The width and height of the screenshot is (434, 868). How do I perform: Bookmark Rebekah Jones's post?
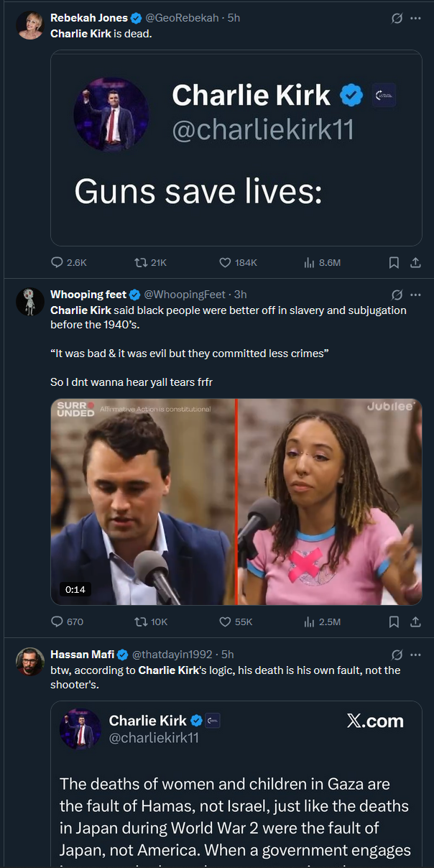394,262
